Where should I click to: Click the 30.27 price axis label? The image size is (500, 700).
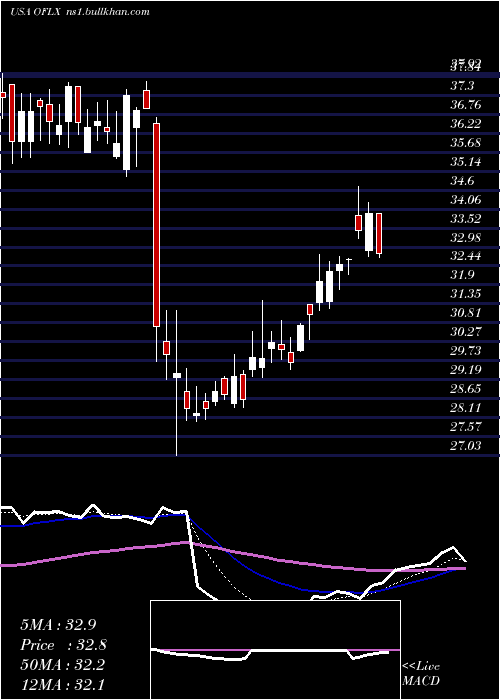465,332
